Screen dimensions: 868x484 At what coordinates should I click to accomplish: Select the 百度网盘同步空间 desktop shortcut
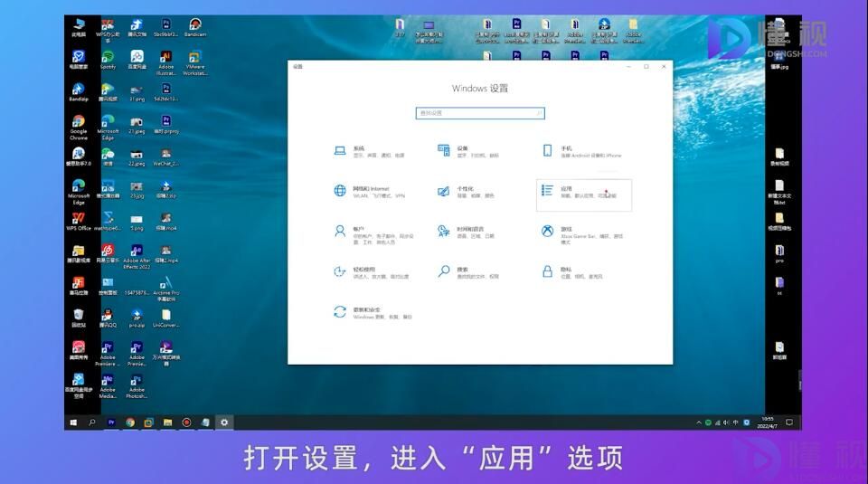(79, 387)
